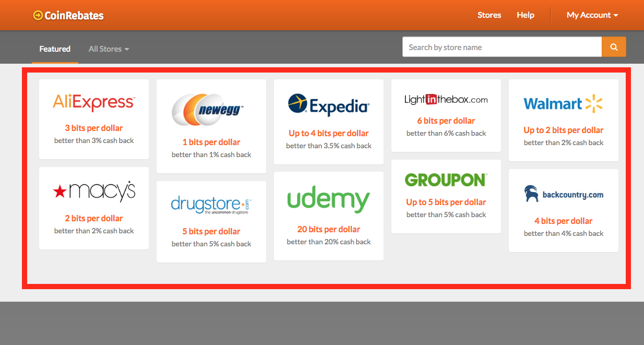Image resolution: width=644 pixels, height=345 pixels.
Task: Expand the My Account dropdown
Action: coord(592,15)
